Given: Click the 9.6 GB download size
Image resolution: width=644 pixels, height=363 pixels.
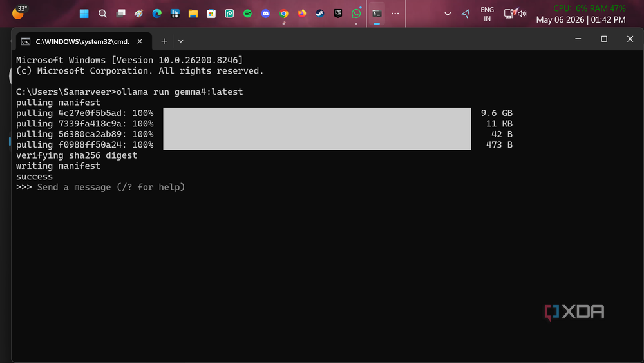Looking at the screenshot, I should [497, 113].
